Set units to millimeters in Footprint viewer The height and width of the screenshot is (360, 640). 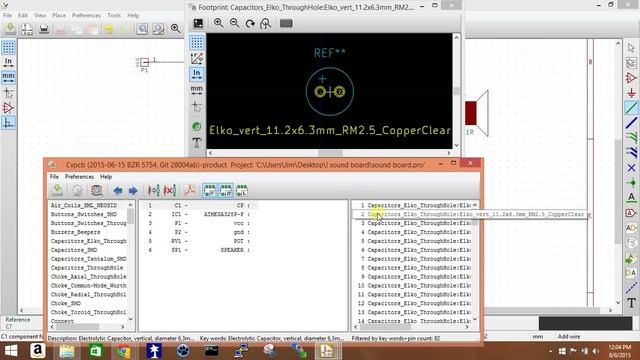coord(197,90)
